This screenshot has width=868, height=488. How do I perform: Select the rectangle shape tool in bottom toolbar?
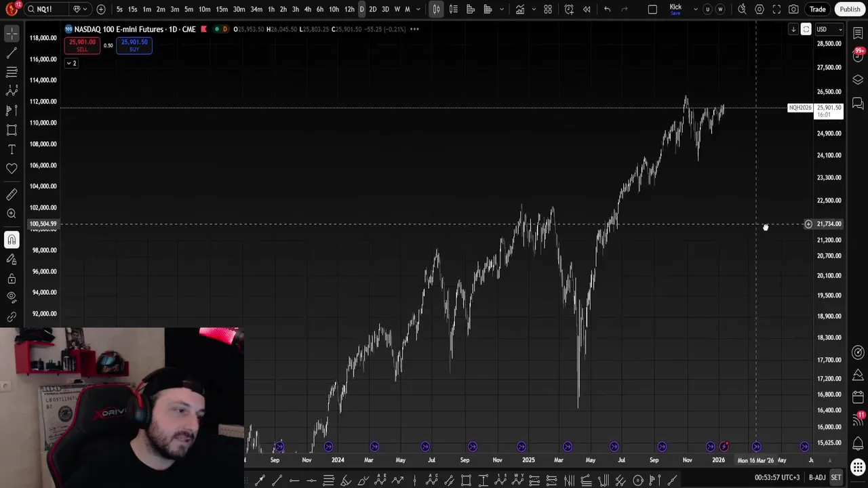click(x=466, y=481)
